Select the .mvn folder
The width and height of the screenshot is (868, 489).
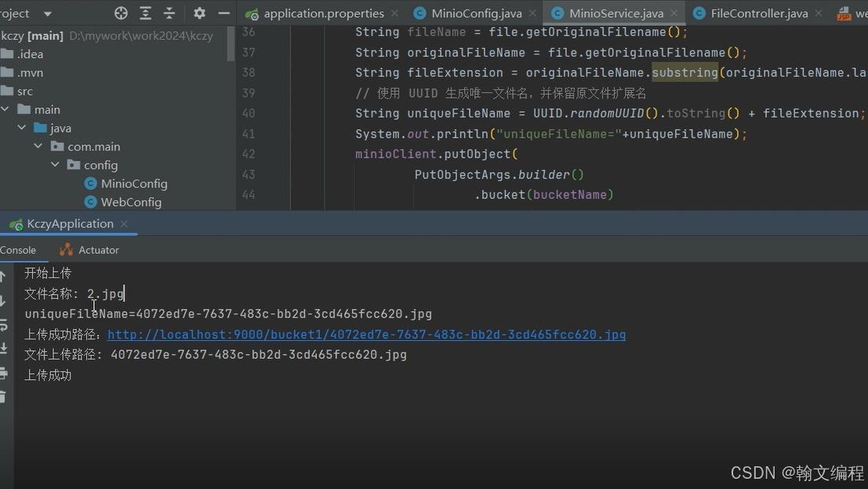22,72
